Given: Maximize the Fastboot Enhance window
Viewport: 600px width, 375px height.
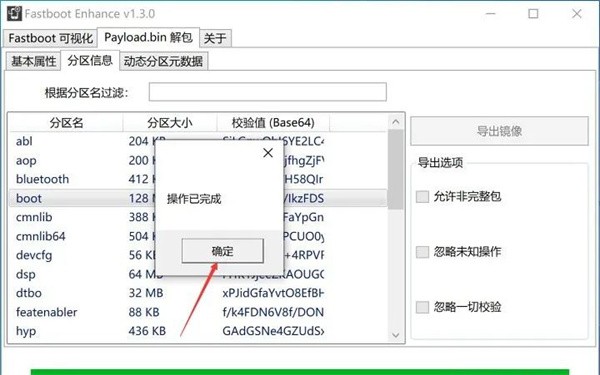Looking at the screenshot, I should (x=533, y=14).
